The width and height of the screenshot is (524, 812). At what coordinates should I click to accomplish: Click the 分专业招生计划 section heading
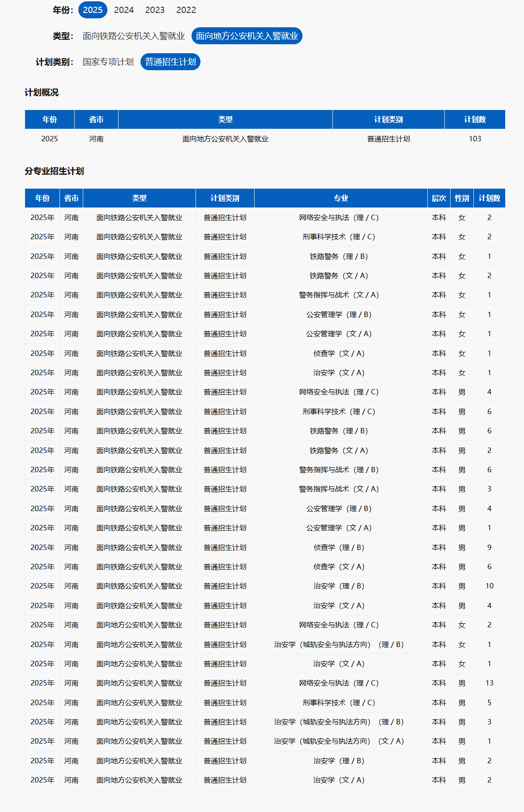[54, 171]
